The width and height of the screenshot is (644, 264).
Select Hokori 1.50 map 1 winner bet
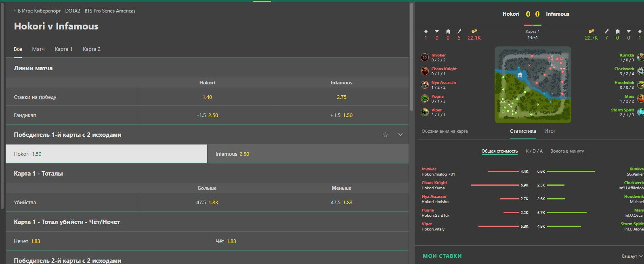point(106,154)
